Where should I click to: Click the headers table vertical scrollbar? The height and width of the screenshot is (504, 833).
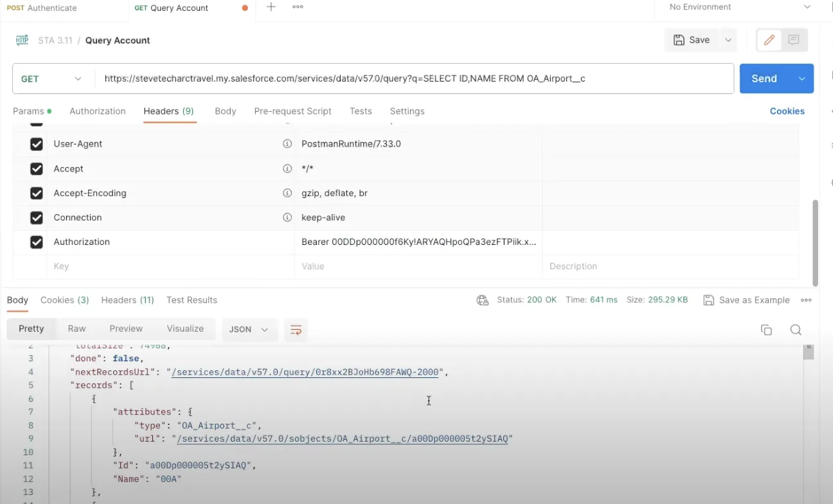click(x=816, y=243)
